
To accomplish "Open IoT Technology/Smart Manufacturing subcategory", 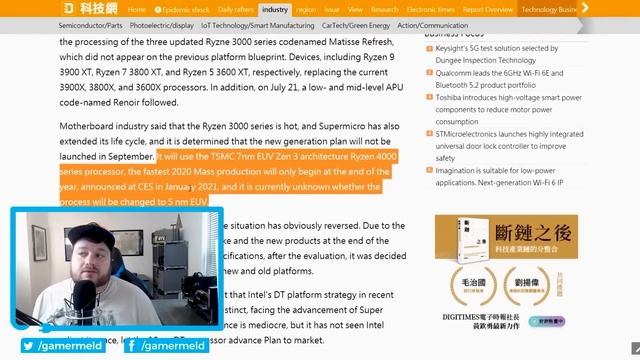I will [x=258, y=25].
